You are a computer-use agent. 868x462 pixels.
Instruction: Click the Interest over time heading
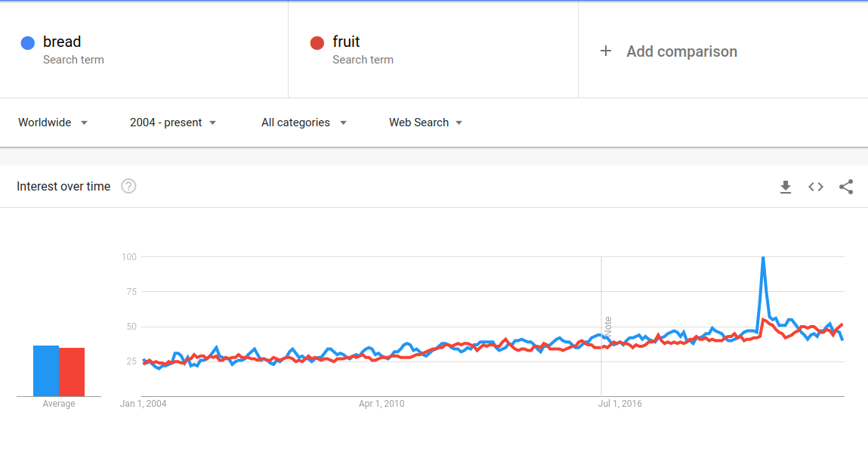63,186
